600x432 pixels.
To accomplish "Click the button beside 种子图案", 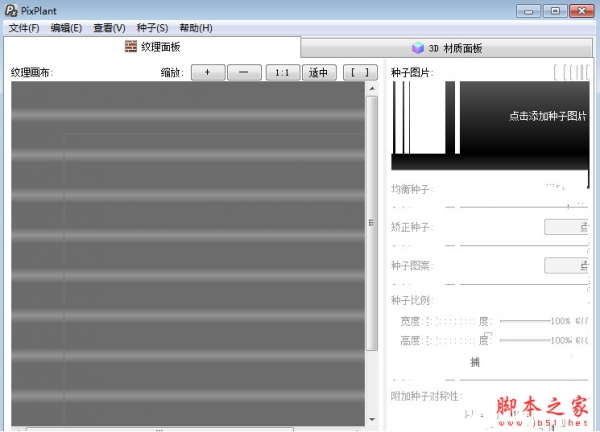I will coord(566,266).
